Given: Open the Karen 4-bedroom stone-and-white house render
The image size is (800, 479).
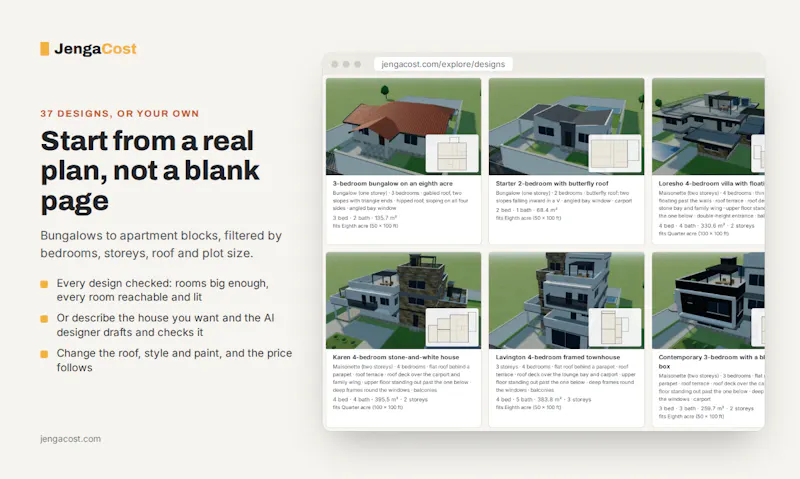Looking at the screenshot, I should coord(403,300).
